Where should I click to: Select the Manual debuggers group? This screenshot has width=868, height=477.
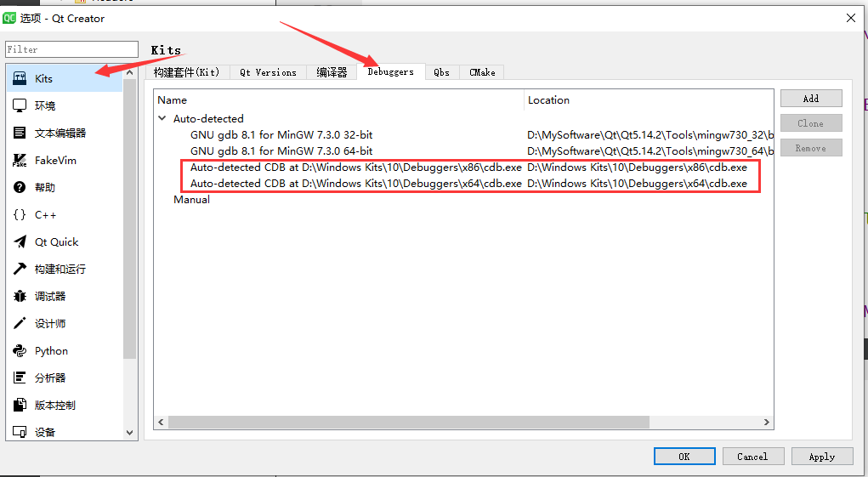tap(191, 199)
